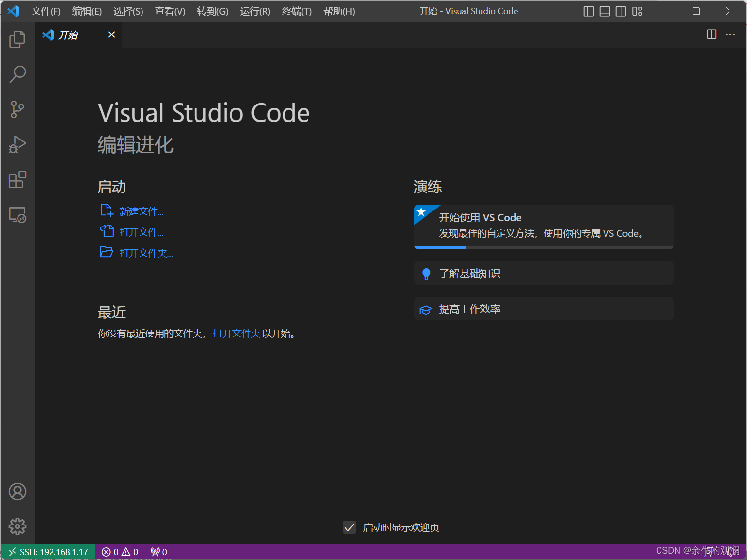747x560 pixels.
Task: Open the Source Control view
Action: pyautogui.click(x=18, y=109)
